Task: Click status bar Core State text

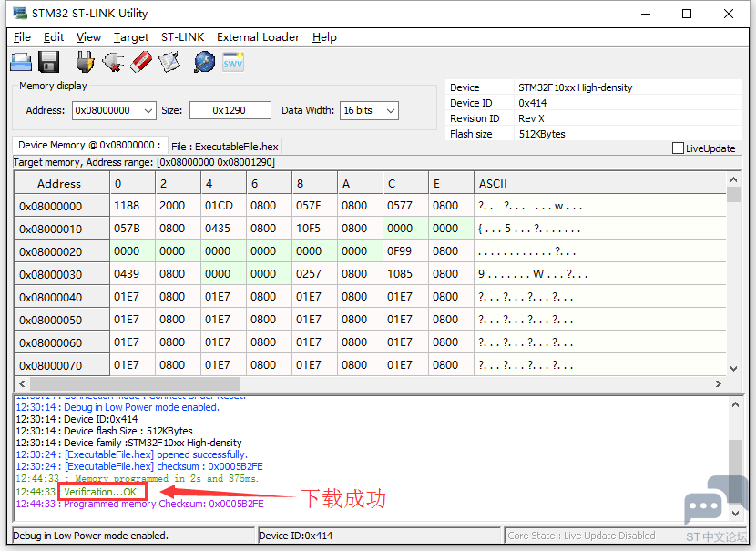Action: click(581, 536)
